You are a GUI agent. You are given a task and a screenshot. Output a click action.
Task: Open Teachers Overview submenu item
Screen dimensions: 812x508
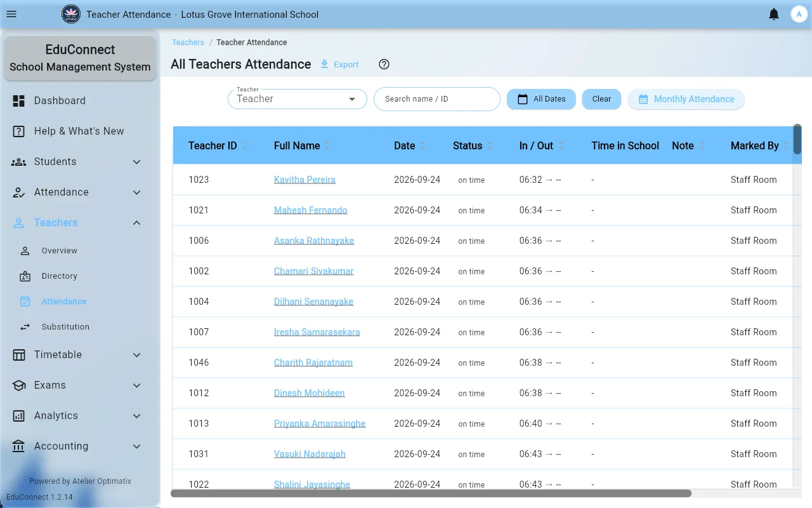click(81, 250)
